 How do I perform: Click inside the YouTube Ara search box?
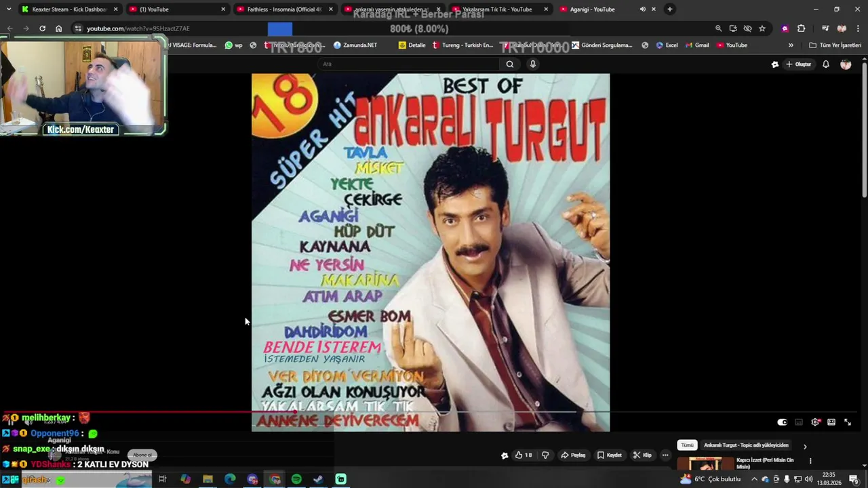tap(410, 64)
